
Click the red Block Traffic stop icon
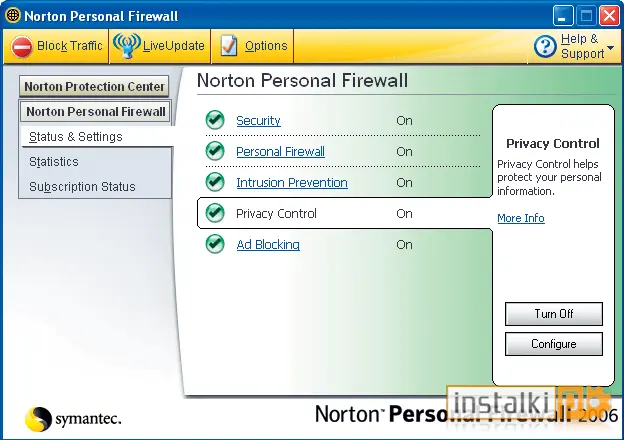(21, 47)
